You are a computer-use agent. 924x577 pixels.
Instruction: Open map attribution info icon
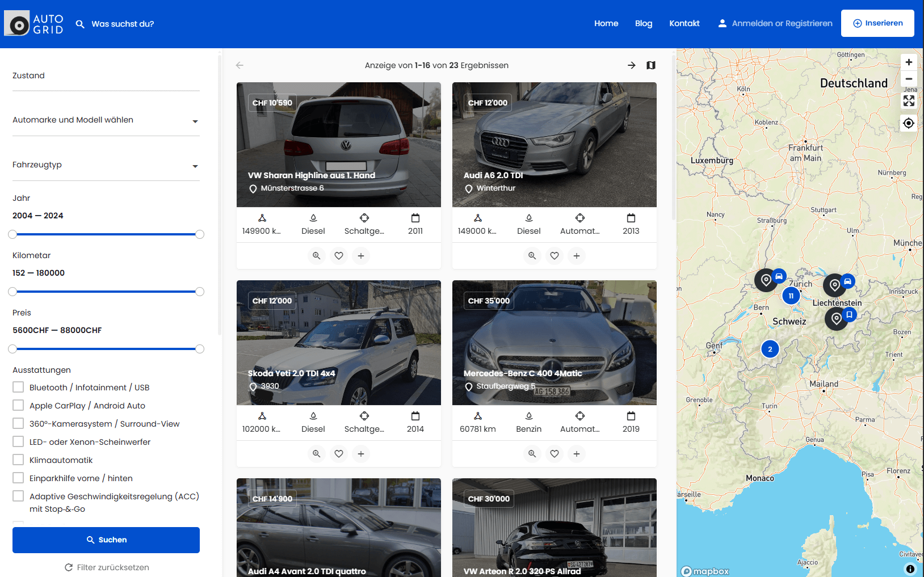910,568
